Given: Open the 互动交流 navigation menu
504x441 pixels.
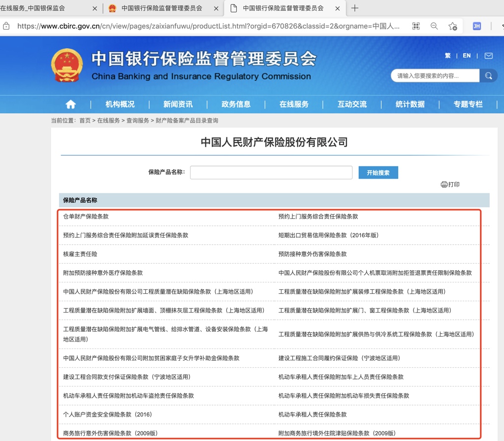Looking at the screenshot, I should pos(352,104).
